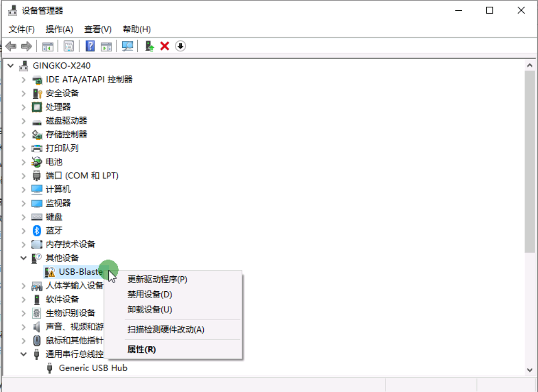The width and height of the screenshot is (538, 392).
Task: Collapse the GINGKO-X240 root node
Action: click(x=10, y=65)
